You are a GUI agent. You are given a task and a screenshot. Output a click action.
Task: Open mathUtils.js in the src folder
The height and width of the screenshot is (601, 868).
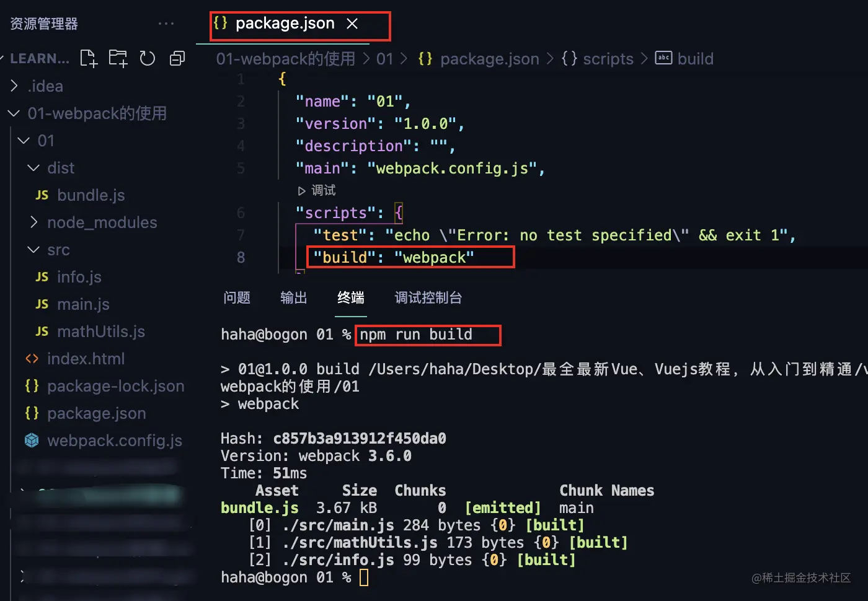click(x=101, y=331)
